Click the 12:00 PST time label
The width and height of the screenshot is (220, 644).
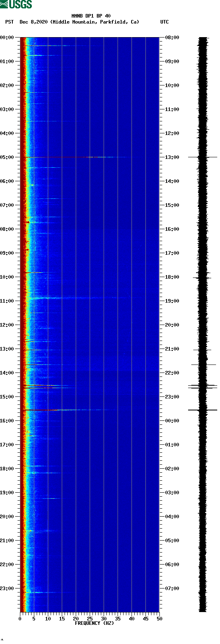pyautogui.click(x=7, y=325)
